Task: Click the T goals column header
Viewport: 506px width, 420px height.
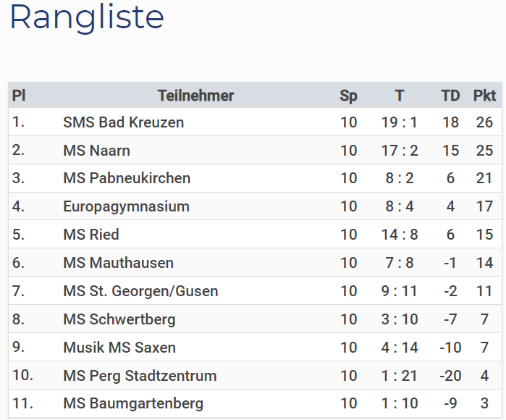Action: click(400, 96)
